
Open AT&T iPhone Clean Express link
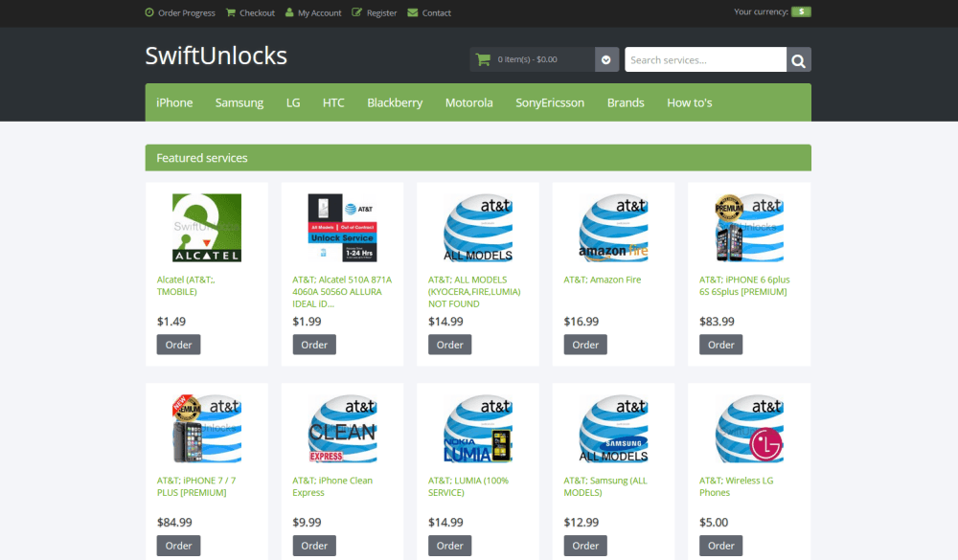(332, 486)
